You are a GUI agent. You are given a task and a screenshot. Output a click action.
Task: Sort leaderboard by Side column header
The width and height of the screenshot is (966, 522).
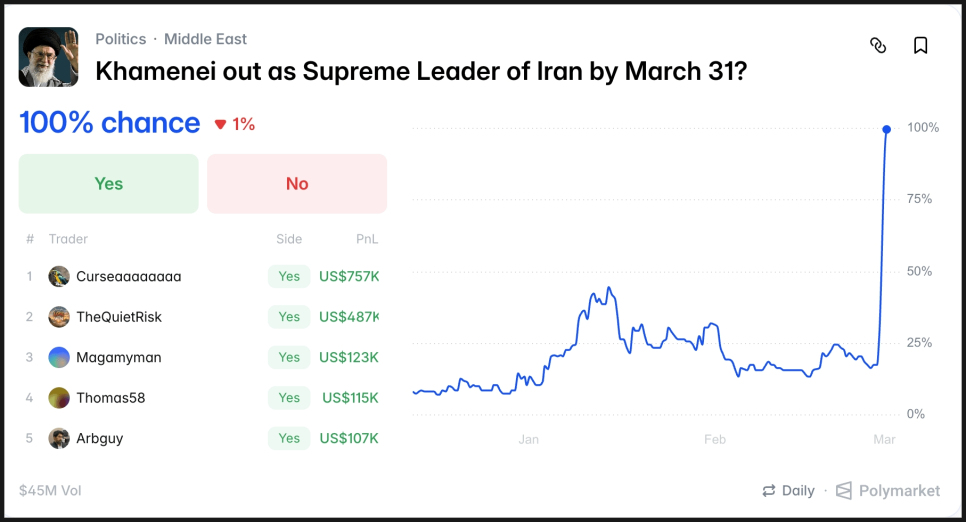289,239
